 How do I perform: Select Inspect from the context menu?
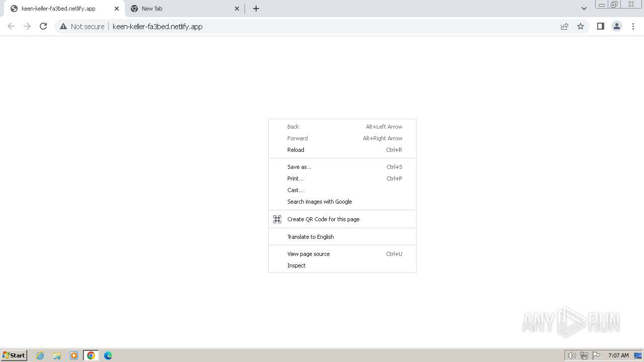tap(342, 265)
